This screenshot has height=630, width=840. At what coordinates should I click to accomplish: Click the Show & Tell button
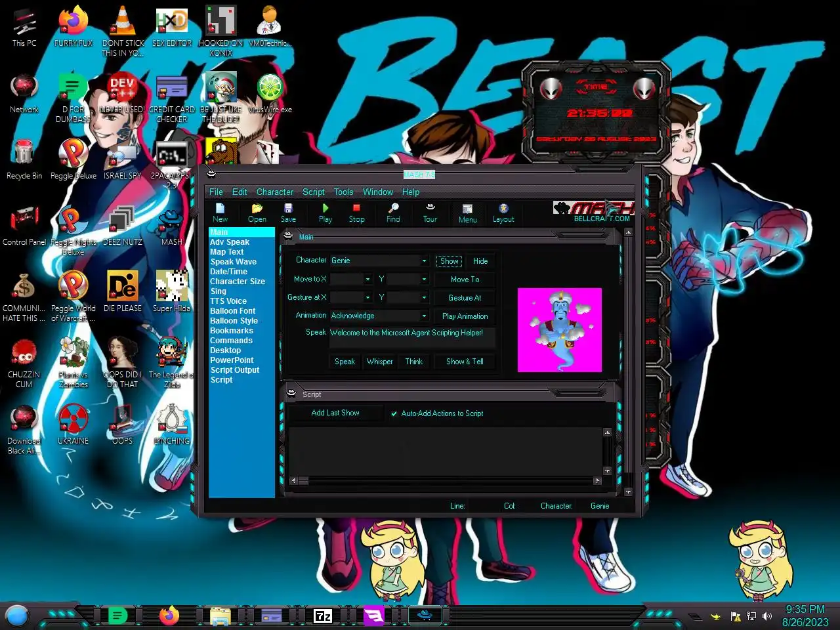465,362
